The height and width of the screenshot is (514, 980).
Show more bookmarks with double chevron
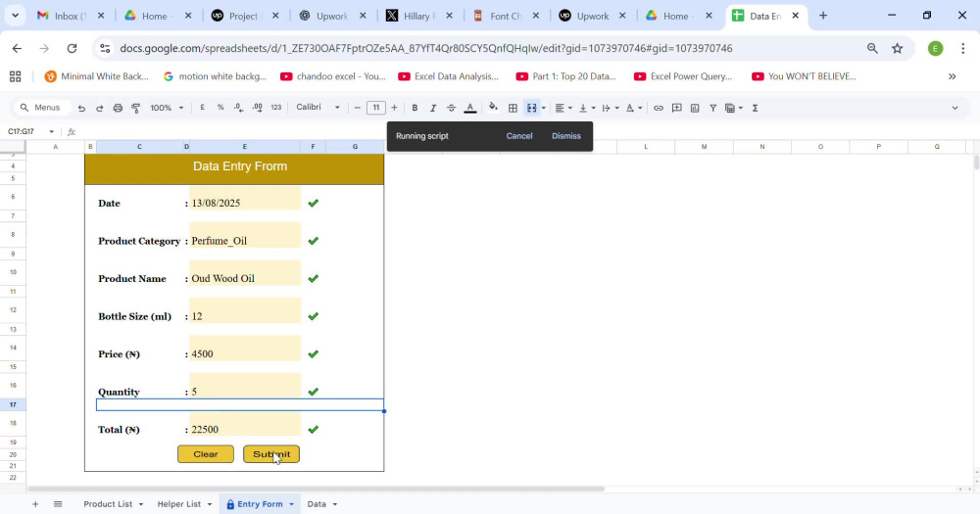pos(952,76)
